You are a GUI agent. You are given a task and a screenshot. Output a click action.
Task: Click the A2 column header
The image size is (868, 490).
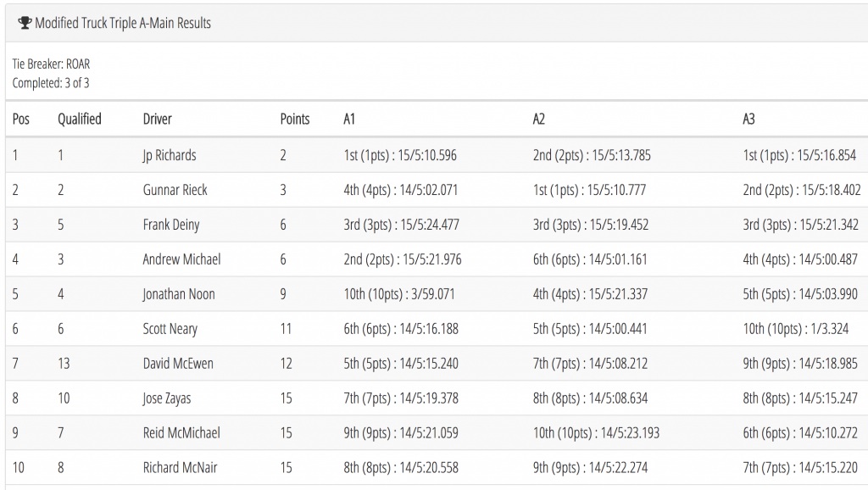539,119
